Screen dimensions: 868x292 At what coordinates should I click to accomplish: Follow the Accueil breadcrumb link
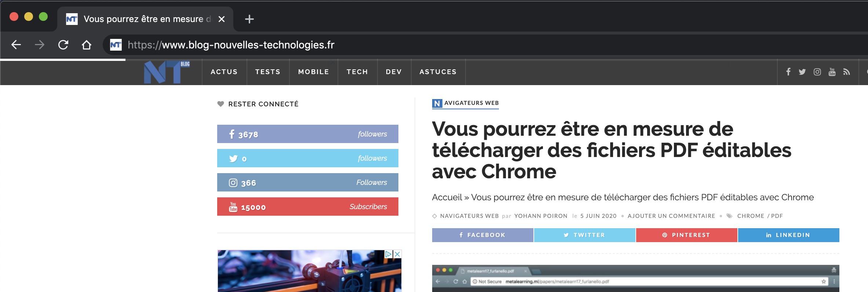[x=447, y=197]
